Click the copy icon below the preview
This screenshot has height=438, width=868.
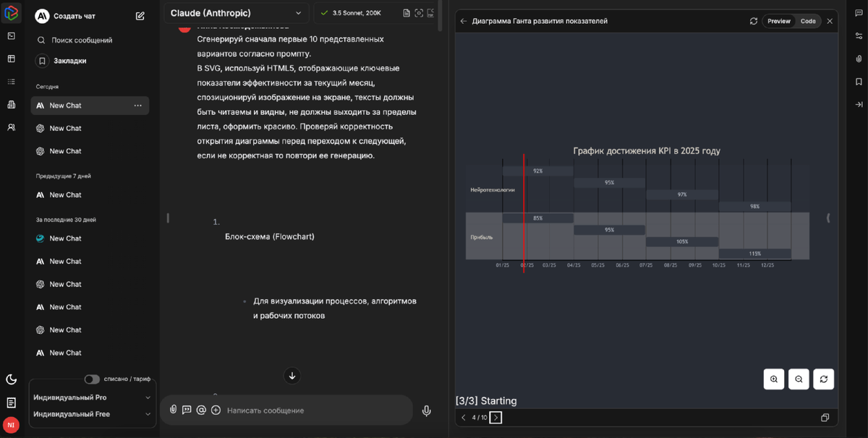pos(825,418)
